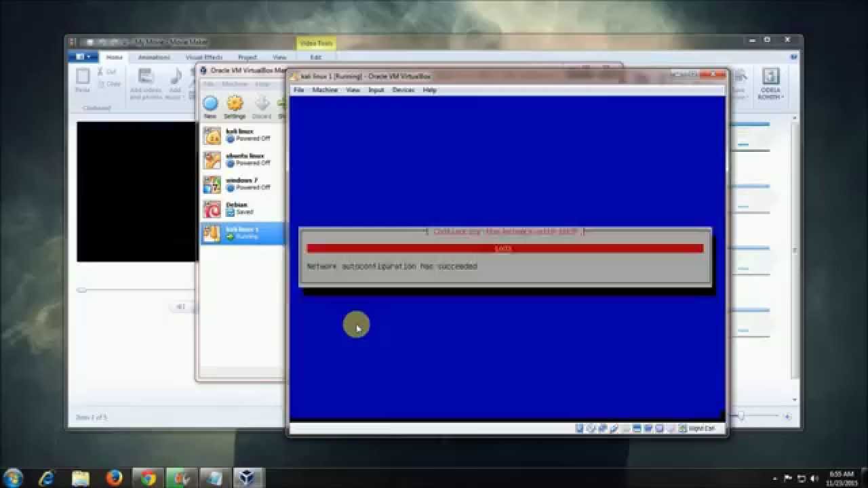Click Movie Maker icon in taskbar
The height and width of the screenshot is (488, 868).
click(x=180, y=478)
